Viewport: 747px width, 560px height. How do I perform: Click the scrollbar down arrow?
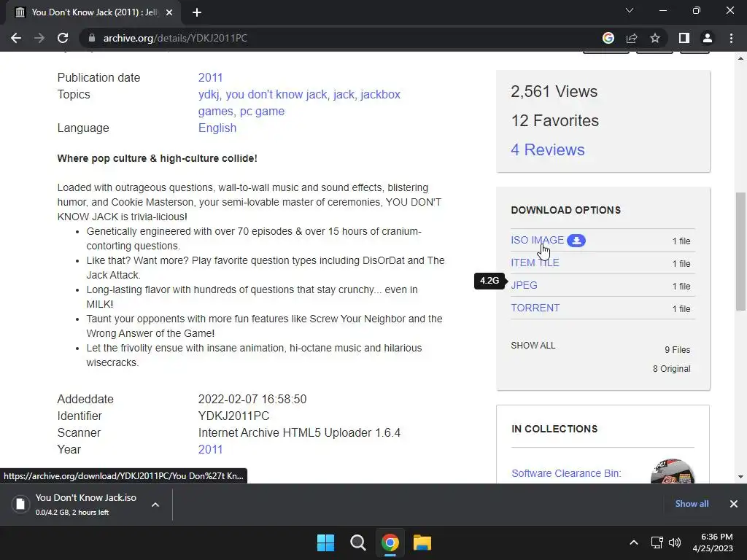pos(741,477)
